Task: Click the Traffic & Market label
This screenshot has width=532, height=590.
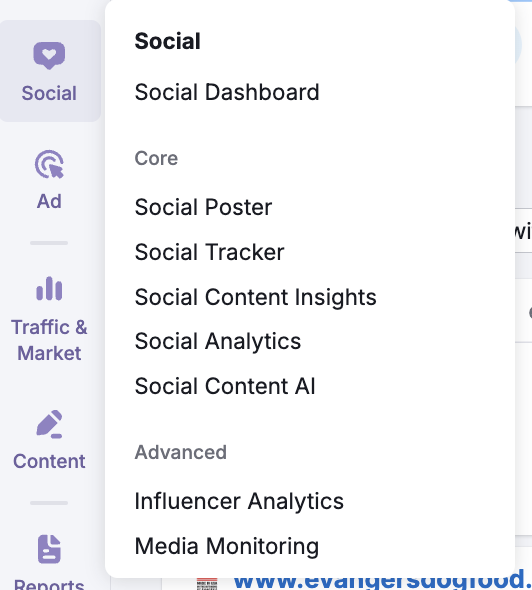Action: pos(49,340)
